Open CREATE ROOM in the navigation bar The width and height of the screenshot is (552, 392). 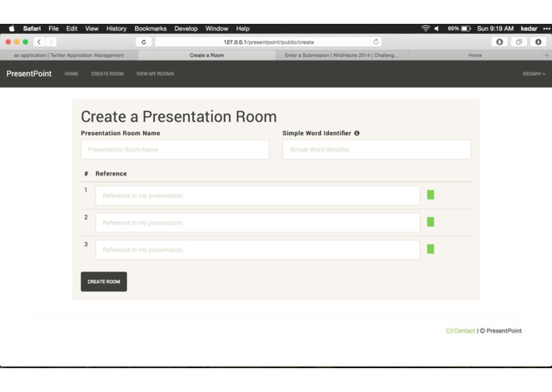[107, 74]
